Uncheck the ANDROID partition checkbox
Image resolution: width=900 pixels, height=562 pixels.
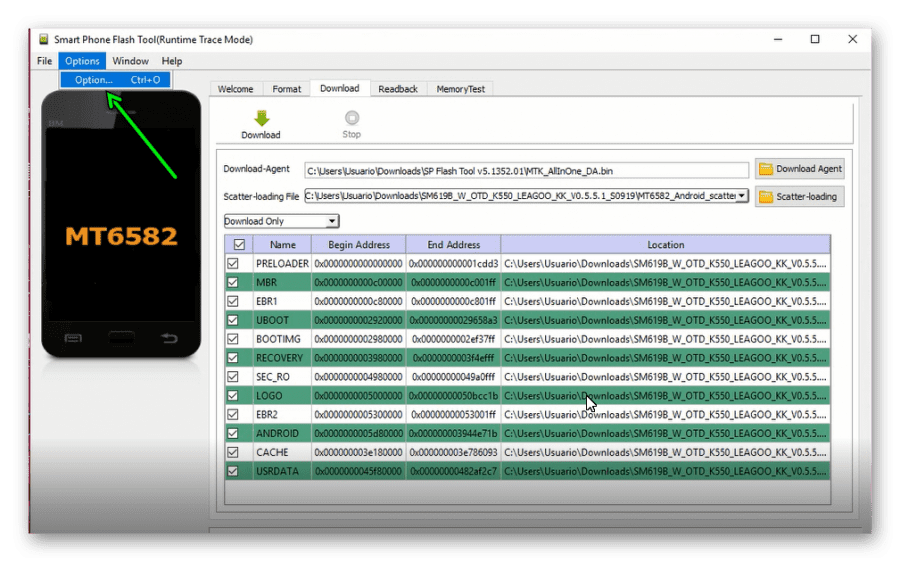(232, 433)
